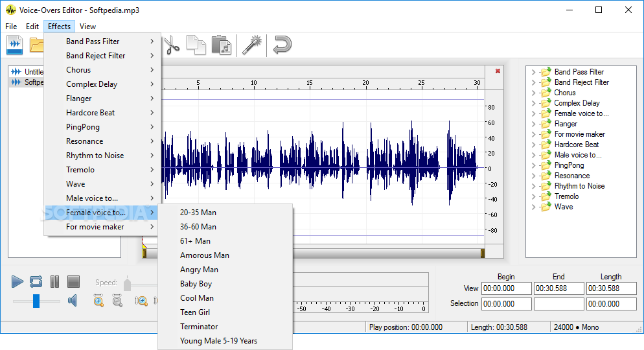This screenshot has width=644, height=350.
Task: Expand the Tremolo tree node
Action: click(x=533, y=196)
